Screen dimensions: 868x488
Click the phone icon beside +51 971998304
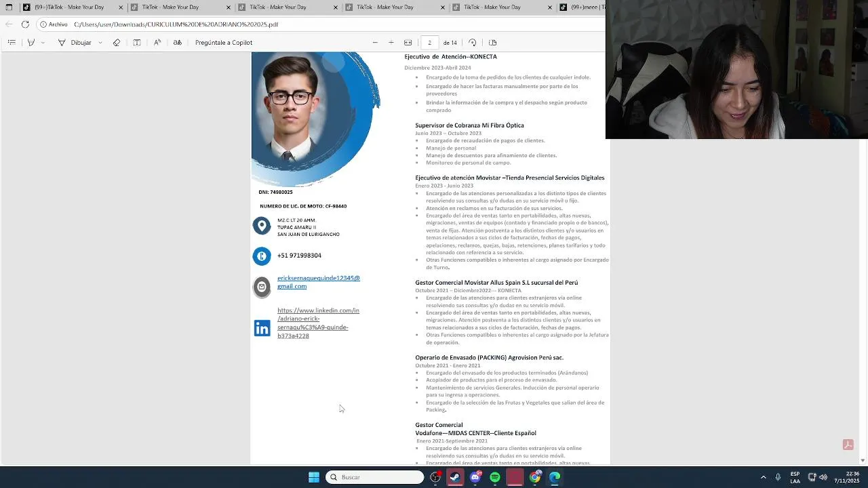pyautogui.click(x=262, y=256)
